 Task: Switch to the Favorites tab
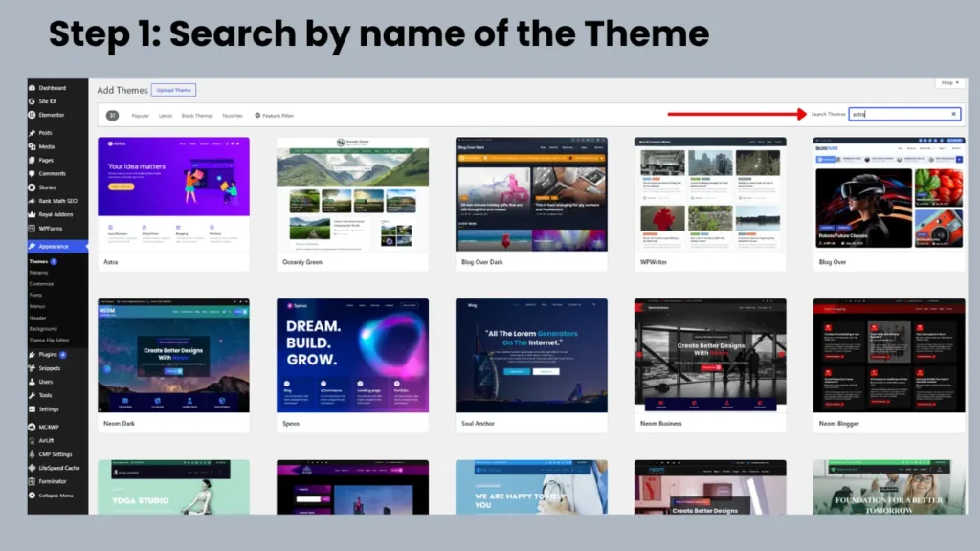point(232,116)
